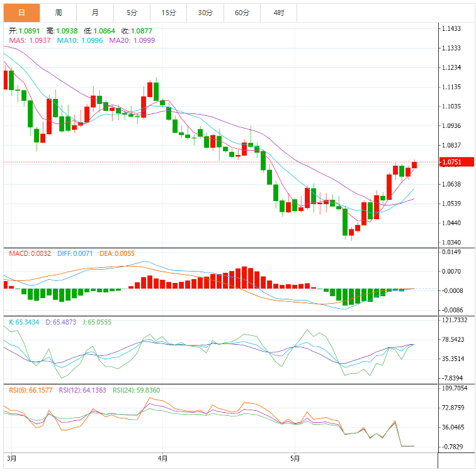Click the tallest red MACD histogram bar
Screen dimensions: 476x472
coord(244,278)
